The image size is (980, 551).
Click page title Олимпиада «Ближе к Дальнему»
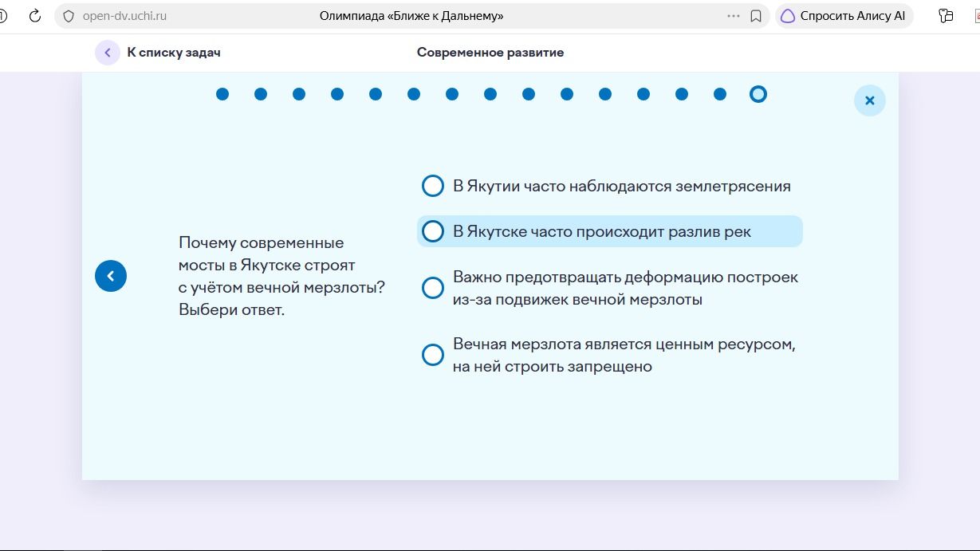click(x=411, y=16)
